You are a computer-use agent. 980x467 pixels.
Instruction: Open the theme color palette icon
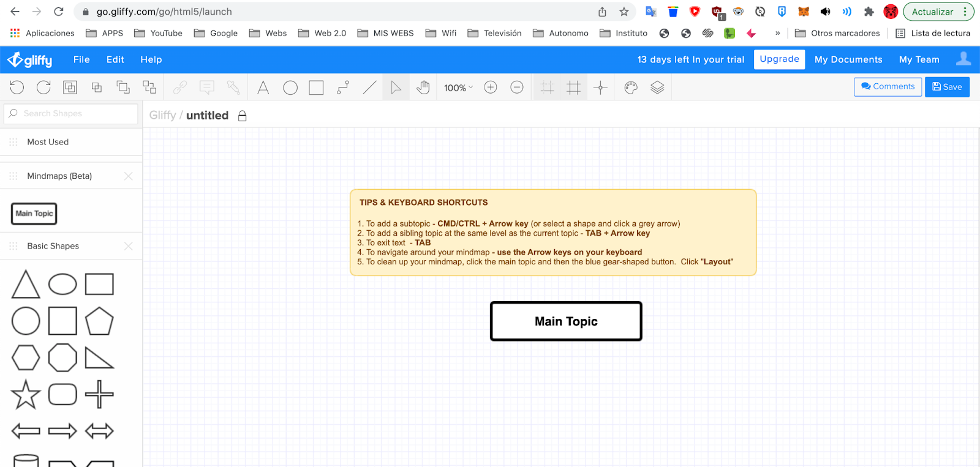(631, 88)
